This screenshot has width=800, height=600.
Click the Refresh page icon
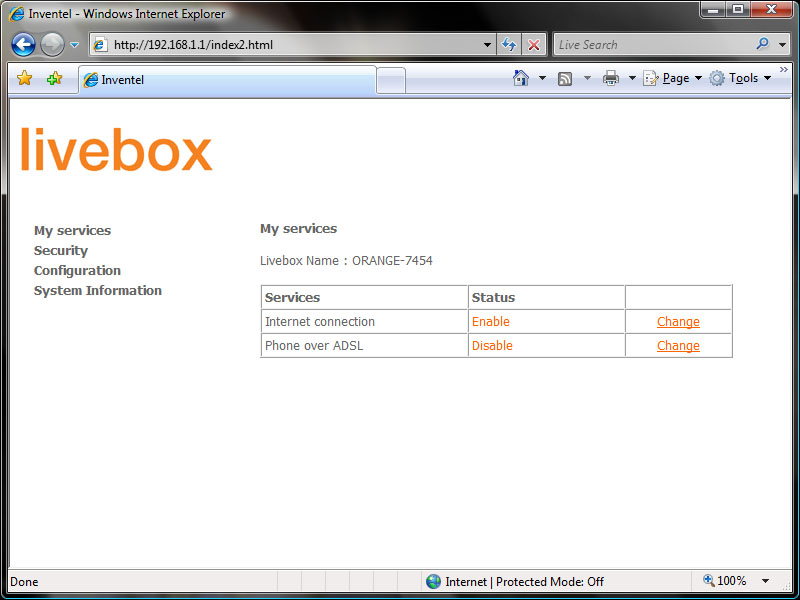point(509,45)
